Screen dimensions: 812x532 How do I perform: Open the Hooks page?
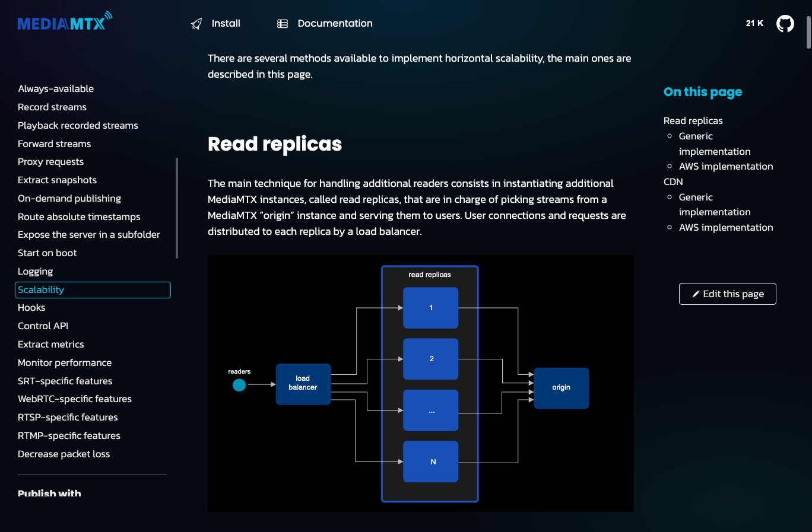[x=31, y=308]
